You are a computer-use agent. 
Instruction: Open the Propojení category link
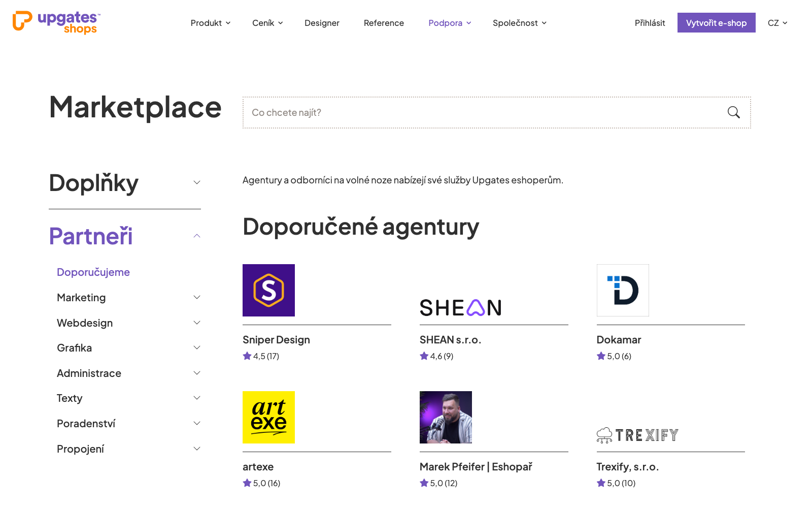click(x=80, y=449)
